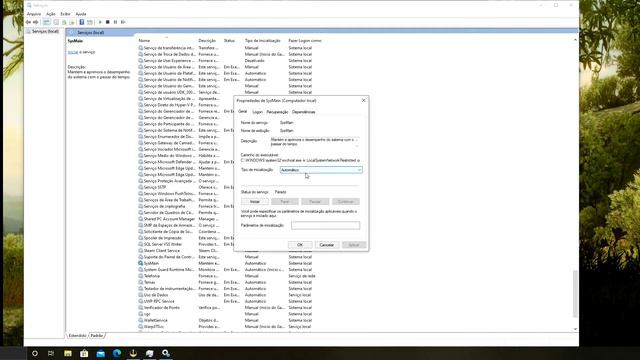Click the Start Service play icon
The image size is (640, 360).
click(100, 22)
